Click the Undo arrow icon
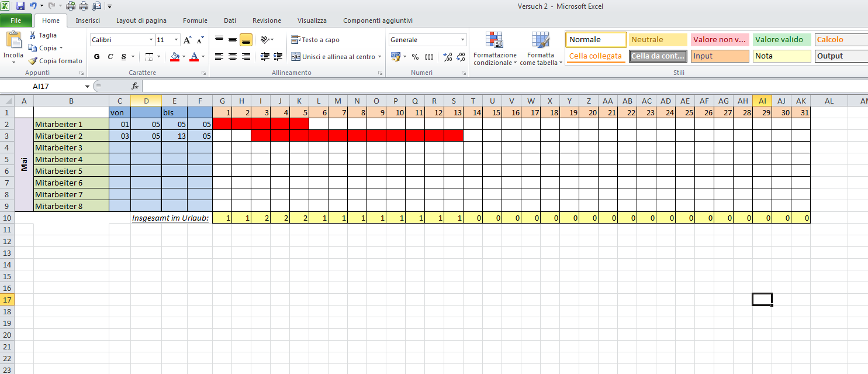The image size is (868, 374). [33, 6]
